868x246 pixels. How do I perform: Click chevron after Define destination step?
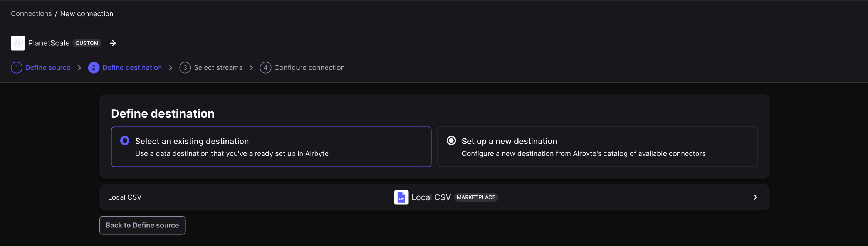171,68
